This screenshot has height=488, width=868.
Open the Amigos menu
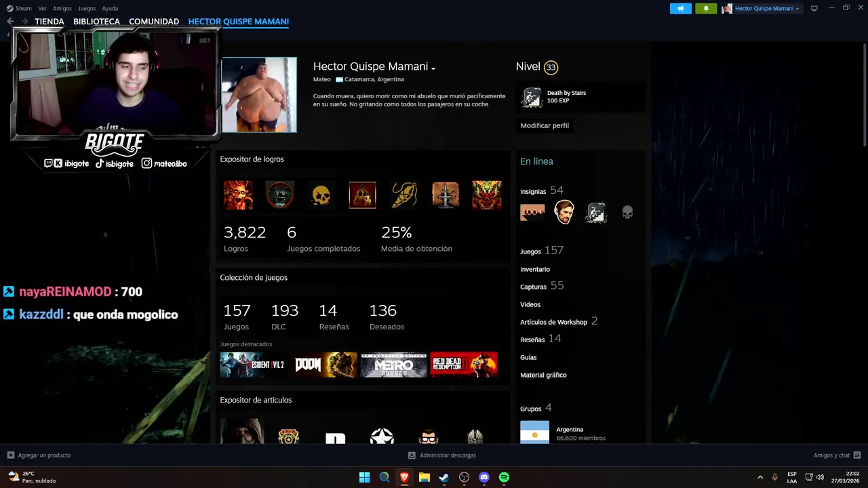pyautogui.click(x=62, y=8)
